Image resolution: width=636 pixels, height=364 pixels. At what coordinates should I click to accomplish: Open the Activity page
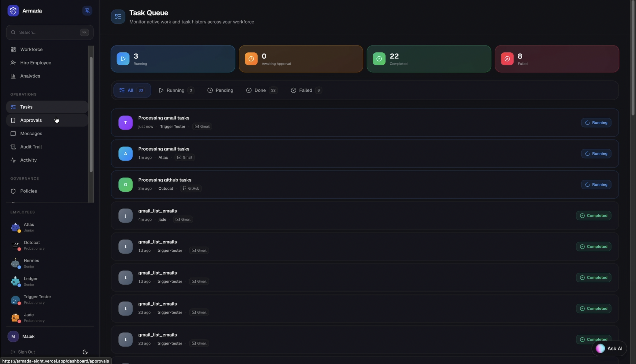point(28,160)
